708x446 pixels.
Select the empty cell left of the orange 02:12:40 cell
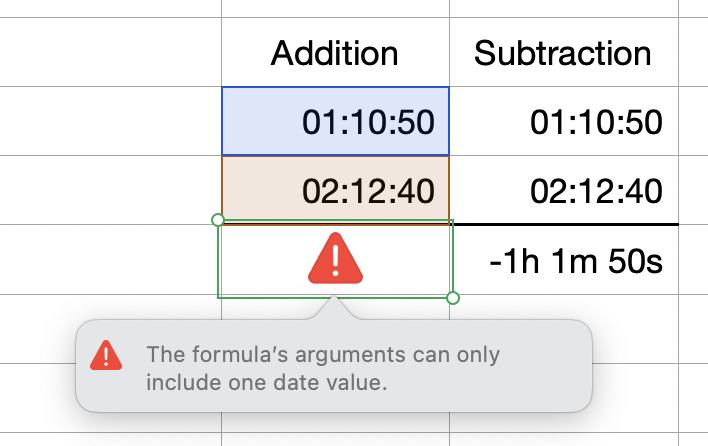coord(110,190)
